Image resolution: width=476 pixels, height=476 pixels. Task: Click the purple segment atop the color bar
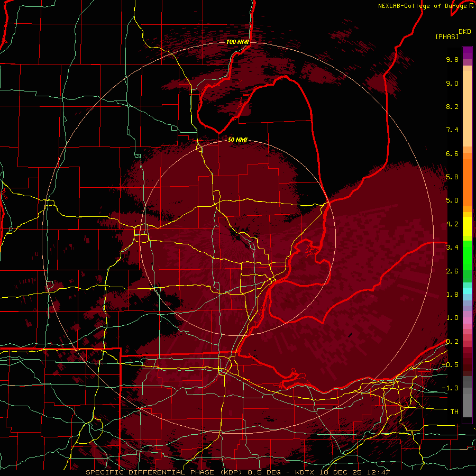pos(467,53)
